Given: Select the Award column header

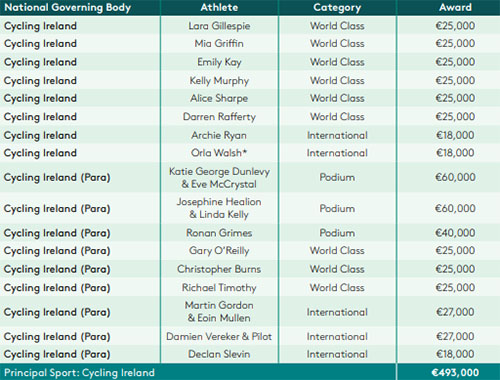Looking at the screenshot, I should pos(455,7).
